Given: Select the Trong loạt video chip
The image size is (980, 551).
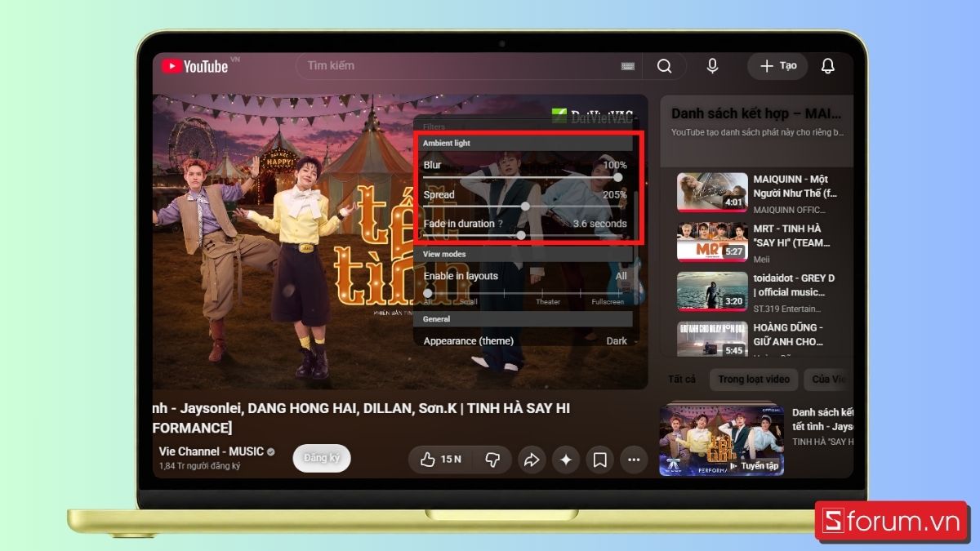Looking at the screenshot, I should [754, 380].
